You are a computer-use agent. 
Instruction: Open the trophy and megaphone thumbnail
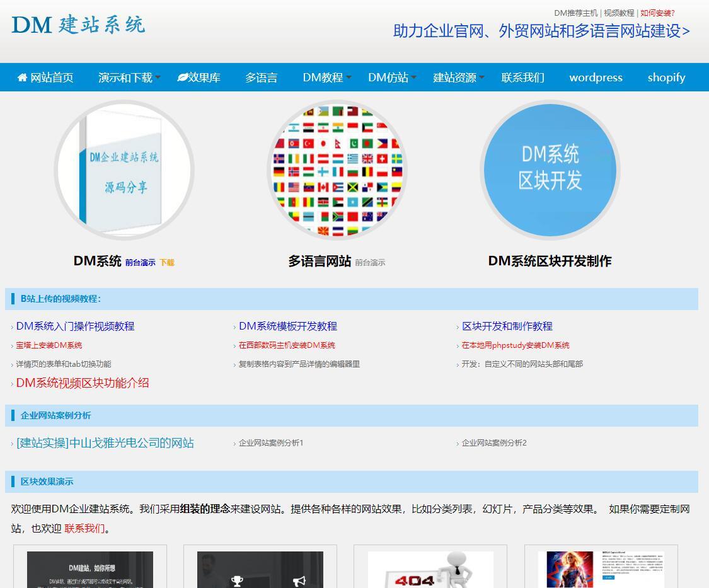click(260, 570)
